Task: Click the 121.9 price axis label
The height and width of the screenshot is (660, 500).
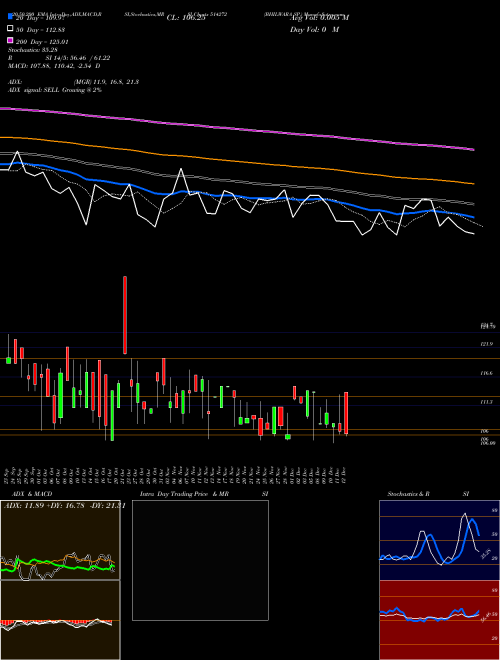Action: [x=486, y=344]
